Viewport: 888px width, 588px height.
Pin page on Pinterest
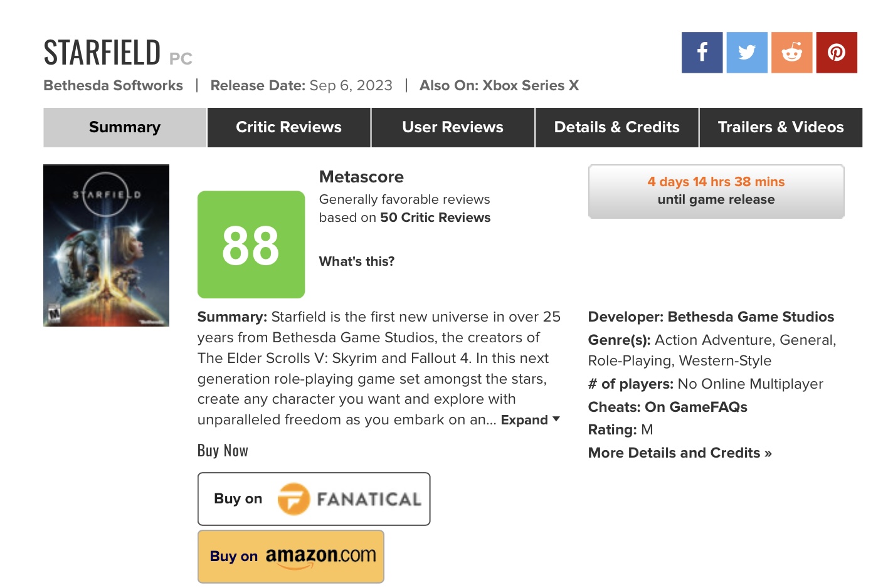(x=837, y=53)
